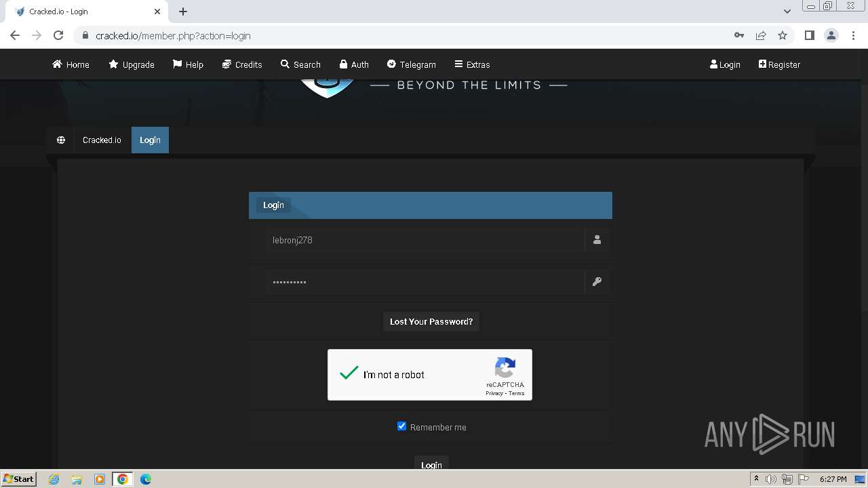This screenshot has height=488, width=868.
Task: Close the Cracked.io - Login tab
Action: pyautogui.click(x=157, y=12)
